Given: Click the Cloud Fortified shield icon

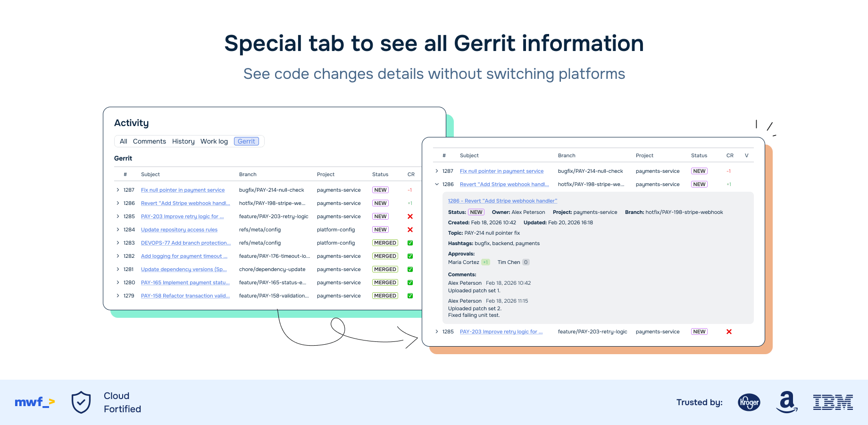Looking at the screenshot, I should pyautogui.click(x=81, y=402).
